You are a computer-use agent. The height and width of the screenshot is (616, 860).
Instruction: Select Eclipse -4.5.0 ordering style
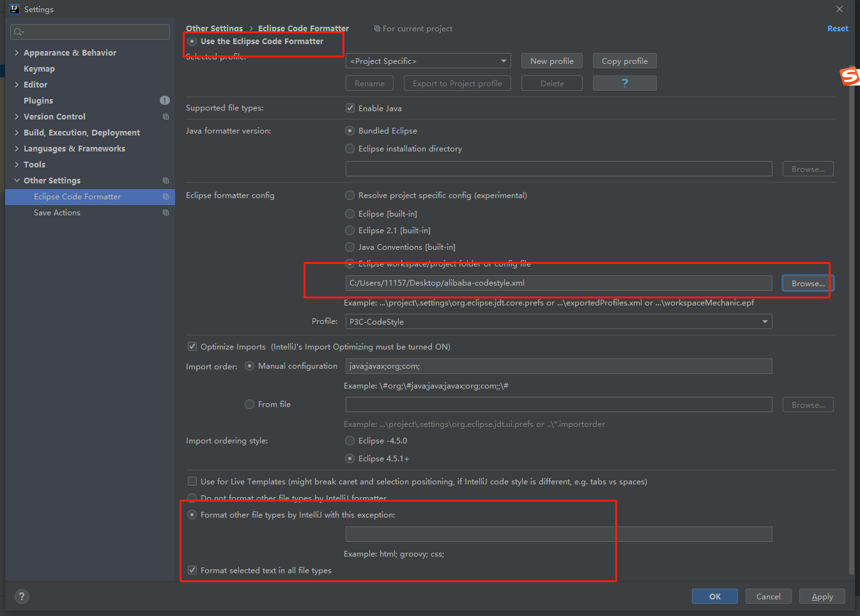349,440
